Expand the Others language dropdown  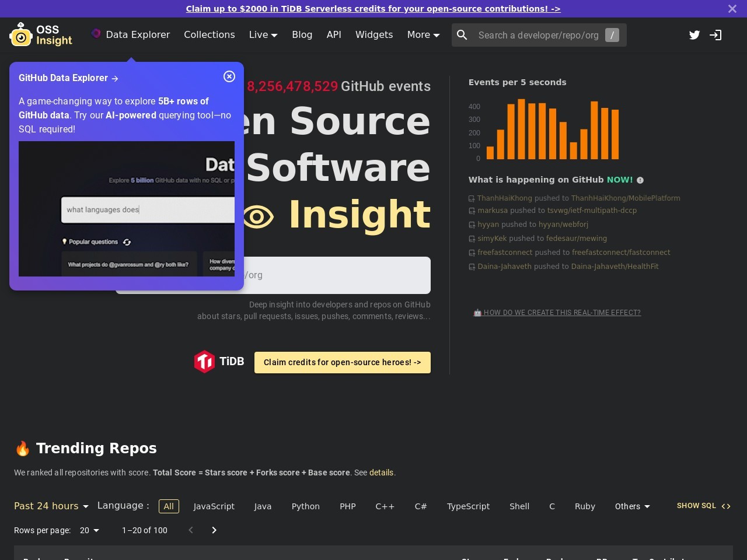[x=632, y=506]
